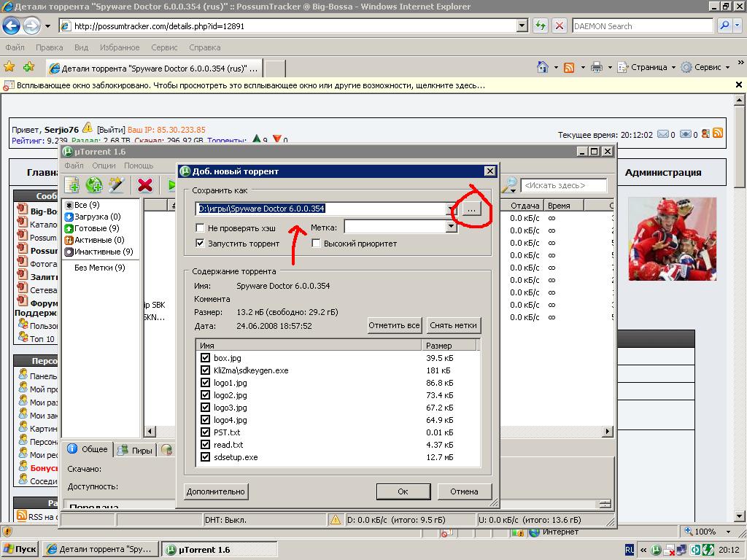Image resolution: width=747 pixels, height=560 pixels.
Task: Uncheck read.txt file checkbox
Action: coord(205,444)
